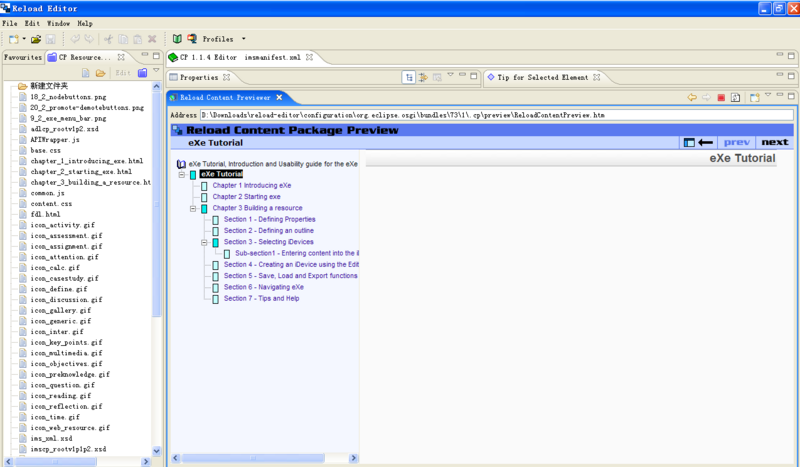The height and width of the screenshot is (467, 800).
Task: Click the red stop icon in previewer toolbar
Action: (x=720, y=97)
